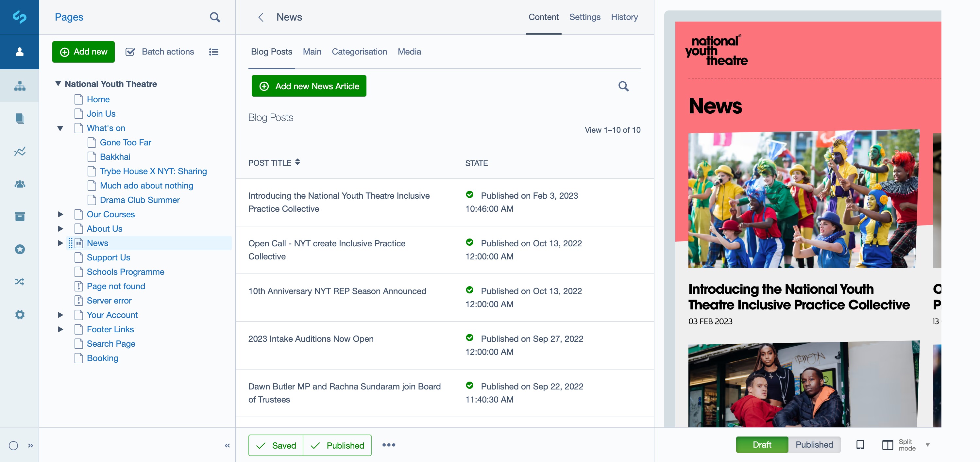Open the more actions ellipsis menu

(388, 445)
